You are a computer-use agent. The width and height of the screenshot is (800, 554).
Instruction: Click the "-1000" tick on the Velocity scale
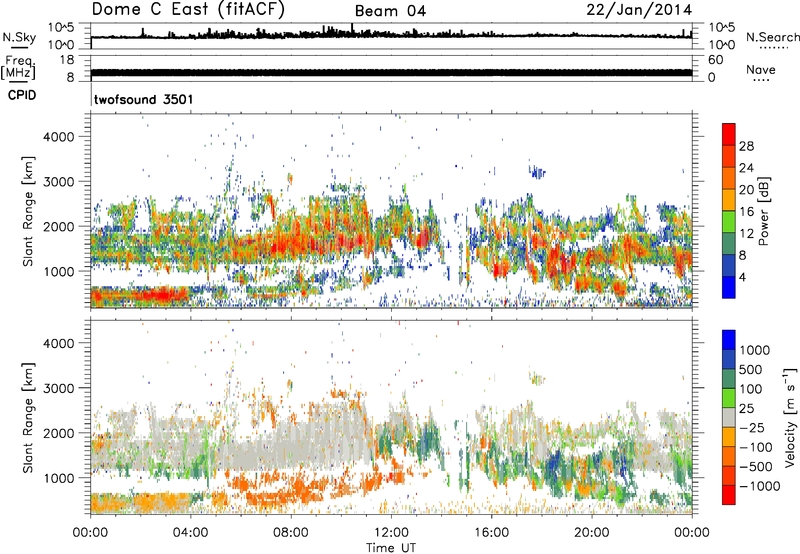759,486
